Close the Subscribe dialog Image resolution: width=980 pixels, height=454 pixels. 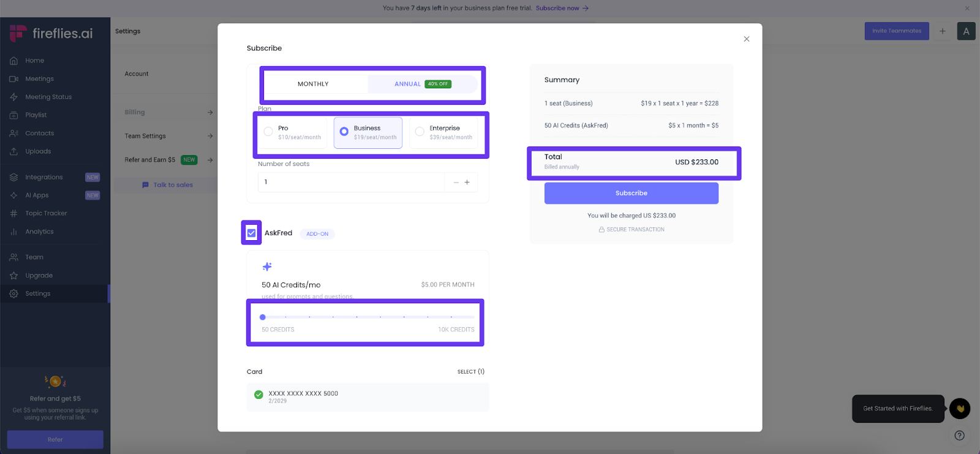tap(747, 39)
